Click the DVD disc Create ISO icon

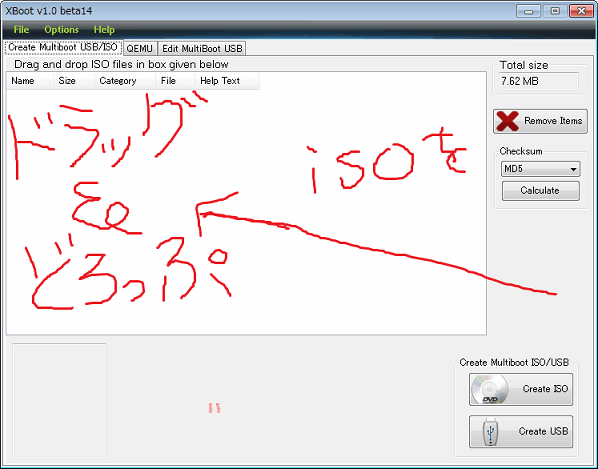point(490,389)
